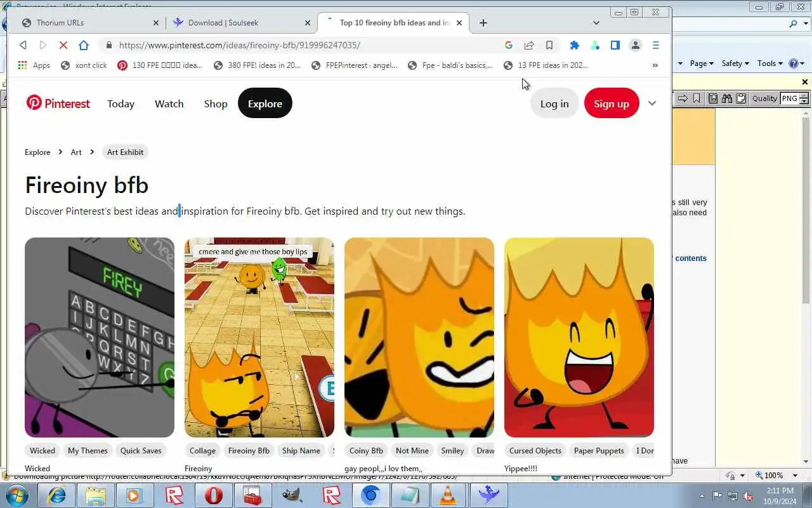Stop the page loading with the X
This screenshot has width=812, height=508.
click(63, 45)
